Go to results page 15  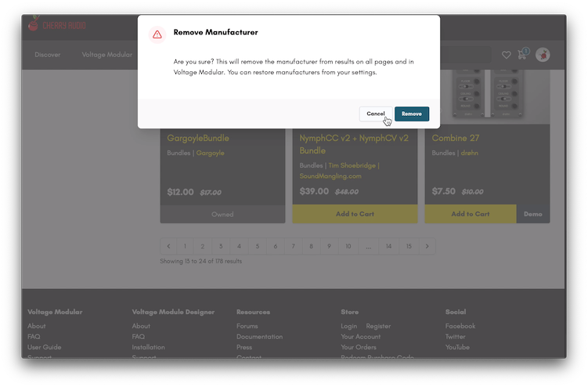click(x=409, y=246)
